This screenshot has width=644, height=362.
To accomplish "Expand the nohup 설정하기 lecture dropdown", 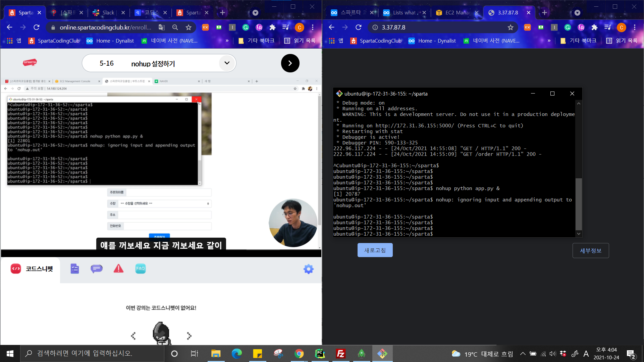I will click(x=227, y=63).
